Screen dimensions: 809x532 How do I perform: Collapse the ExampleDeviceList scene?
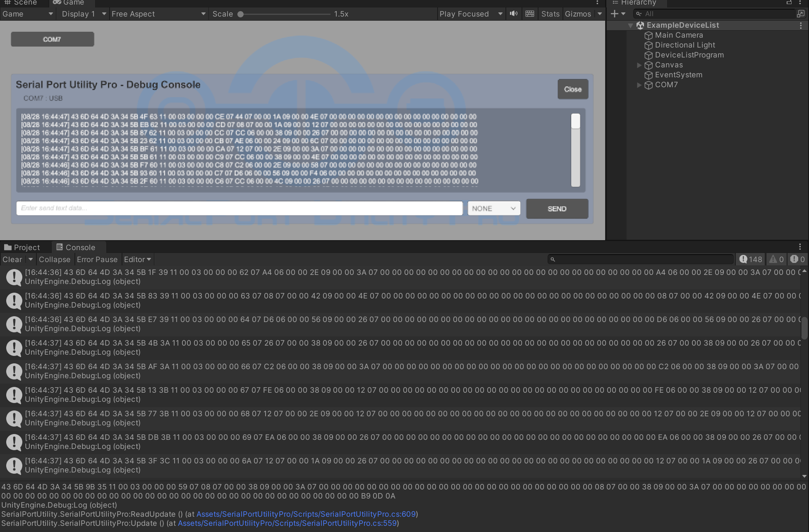[x=631, y=26]
